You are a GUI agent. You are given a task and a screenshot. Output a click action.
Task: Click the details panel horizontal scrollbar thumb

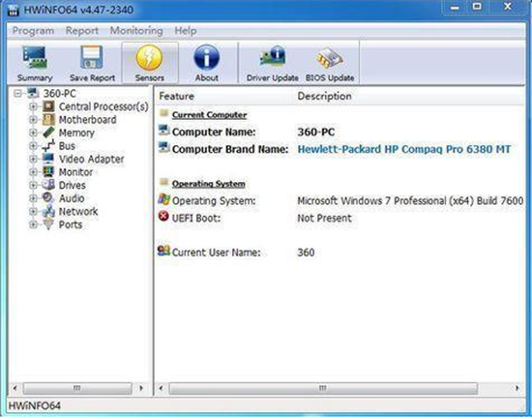323,388
